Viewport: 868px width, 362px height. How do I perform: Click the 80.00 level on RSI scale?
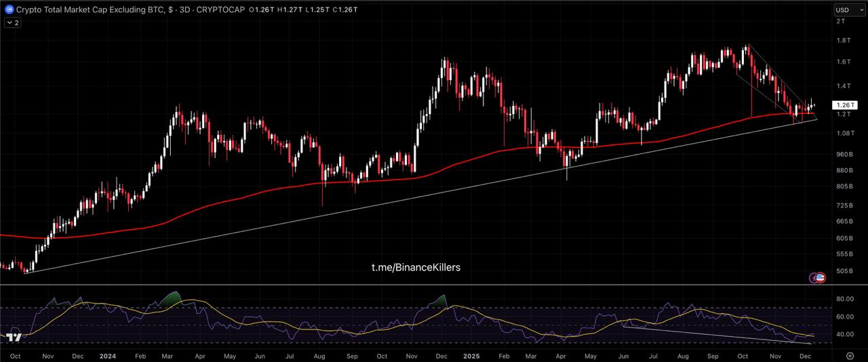(x=844, y=299)
